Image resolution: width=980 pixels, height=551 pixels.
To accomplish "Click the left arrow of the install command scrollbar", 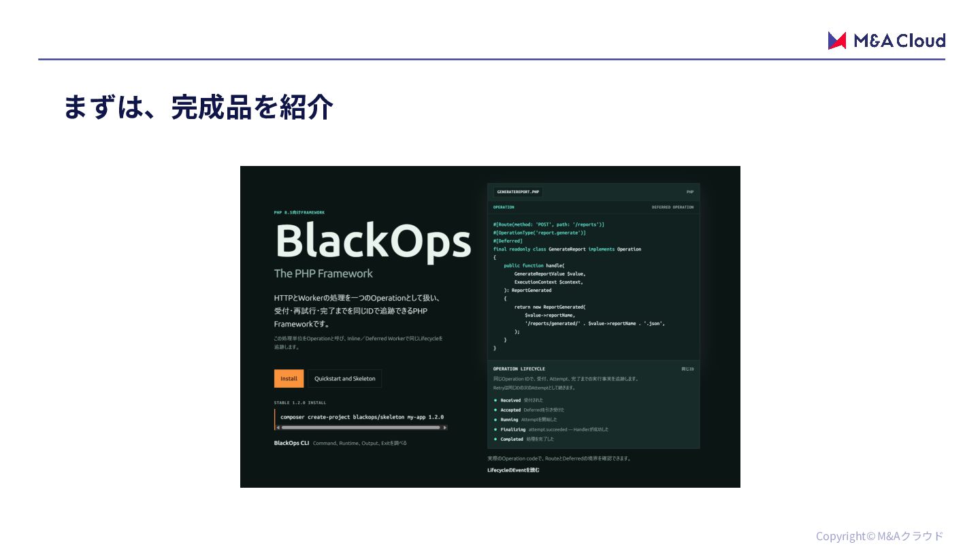I will pyautogui.click(x=278, y=427).
